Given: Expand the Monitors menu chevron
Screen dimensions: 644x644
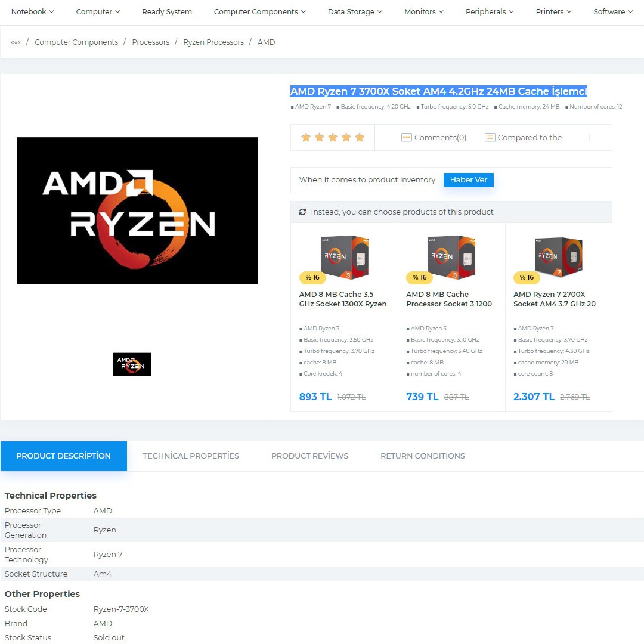Looking at the screenshot, I should coord(441,12).
